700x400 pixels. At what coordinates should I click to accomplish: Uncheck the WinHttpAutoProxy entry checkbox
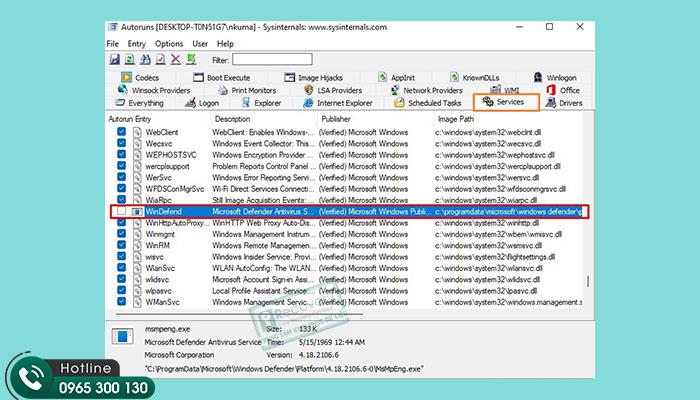click(121, 222)
